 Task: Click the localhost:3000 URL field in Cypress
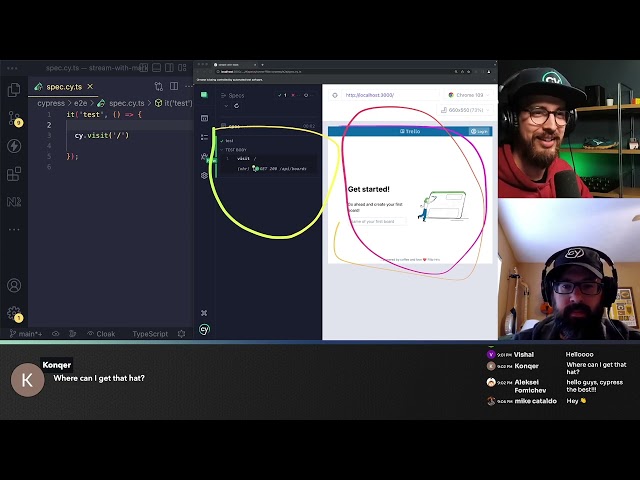tap(390, 95)
